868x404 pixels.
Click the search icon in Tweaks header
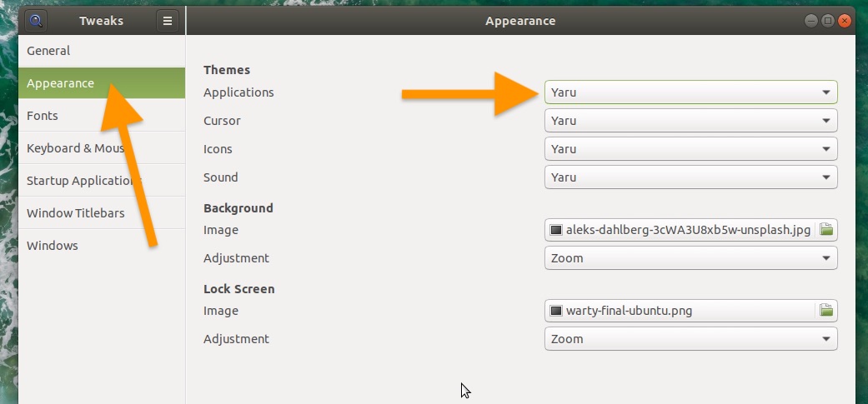[x=36, y=21]
